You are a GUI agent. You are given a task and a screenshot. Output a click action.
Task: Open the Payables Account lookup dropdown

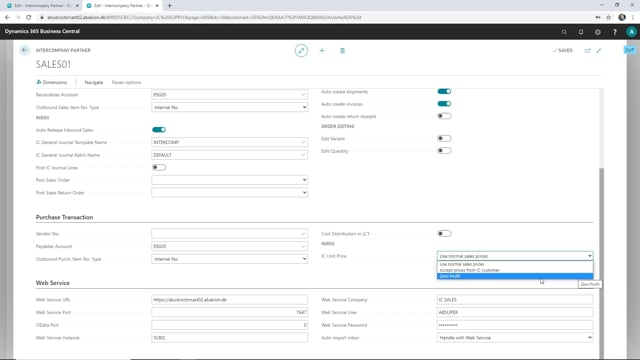(303, 247)
